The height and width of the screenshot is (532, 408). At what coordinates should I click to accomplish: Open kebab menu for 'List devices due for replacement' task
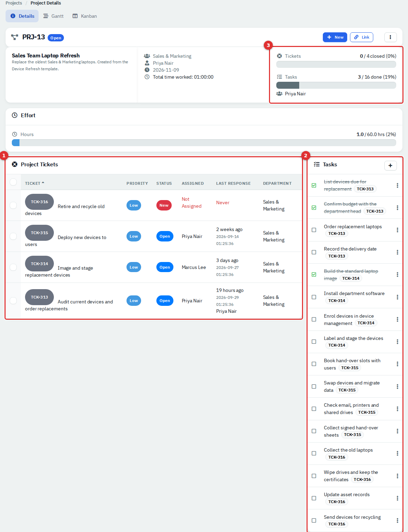pyautogui.click(x=397, y=185)
